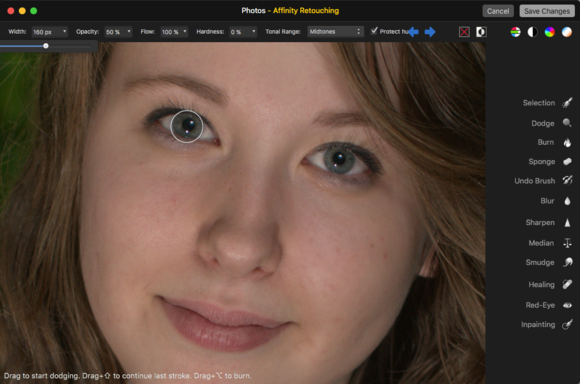Toggle the split before/after view icon
This screenshot has width=580, height=384.
[x=481, y=32]
